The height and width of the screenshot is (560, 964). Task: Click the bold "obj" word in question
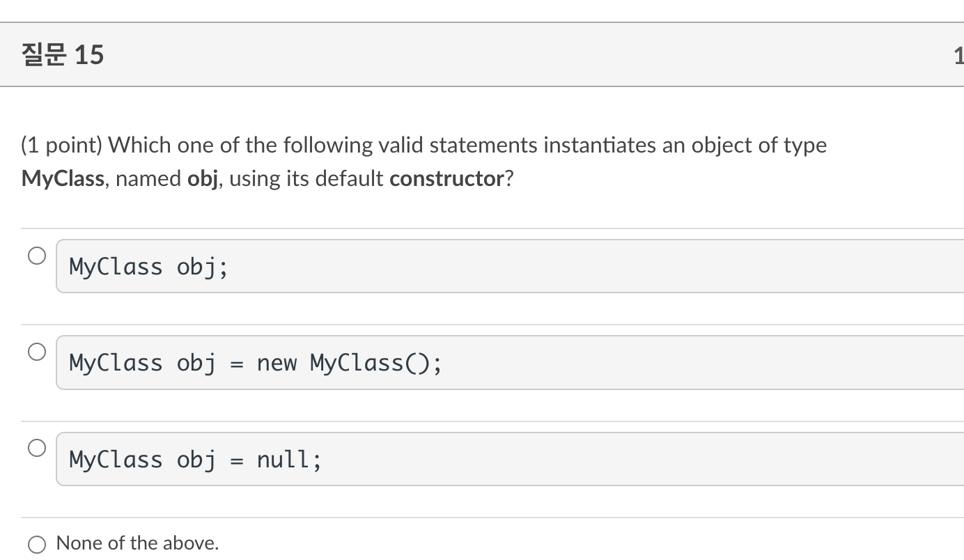tap(203, 179)
